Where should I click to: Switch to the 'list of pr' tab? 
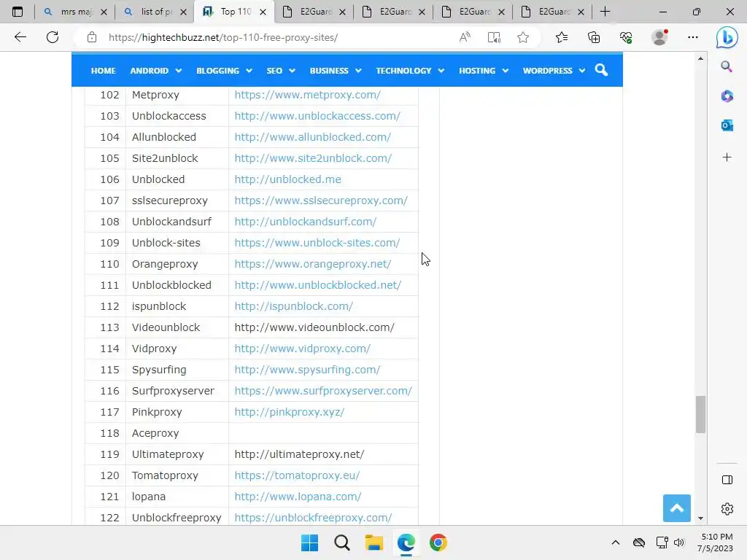(155, 12)
